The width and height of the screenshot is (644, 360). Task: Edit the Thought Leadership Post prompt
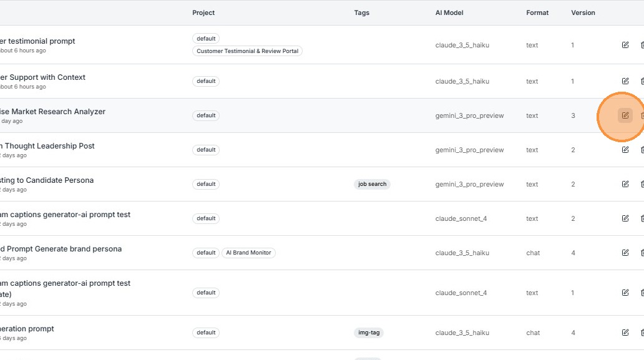point(625,150)
